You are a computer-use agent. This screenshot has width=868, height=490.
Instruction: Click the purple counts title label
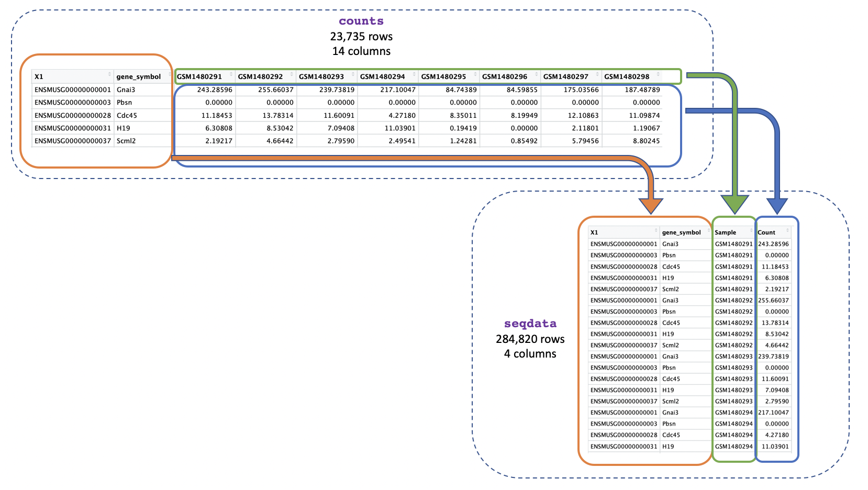click(x=361, y=21)
